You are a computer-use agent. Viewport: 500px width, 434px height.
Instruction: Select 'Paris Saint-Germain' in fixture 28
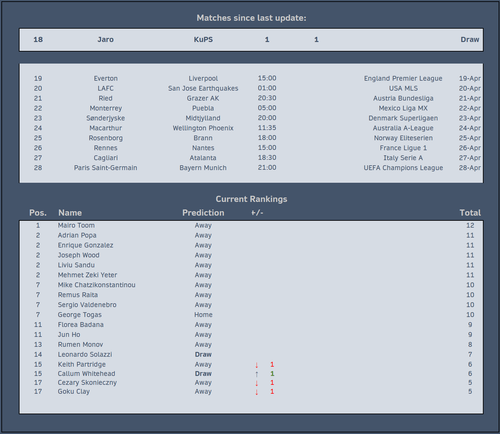pyautogui.click(x=106, y=168)
